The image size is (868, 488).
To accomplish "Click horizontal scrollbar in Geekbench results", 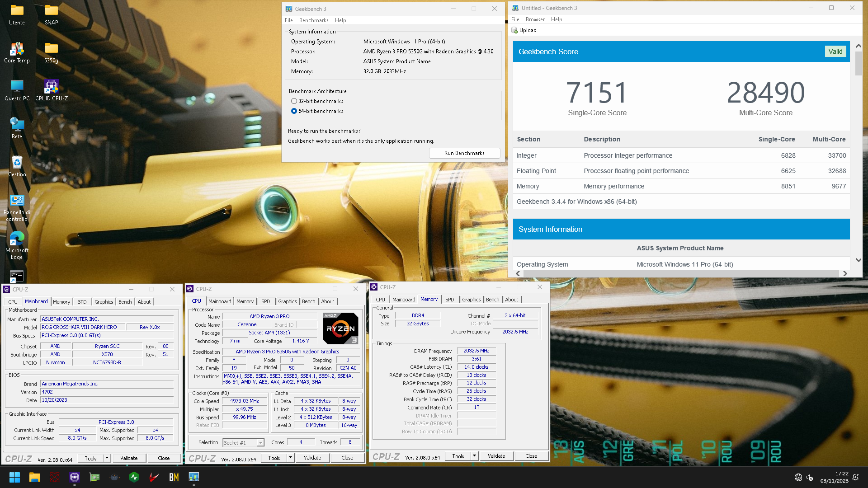I will pos(681,273).
